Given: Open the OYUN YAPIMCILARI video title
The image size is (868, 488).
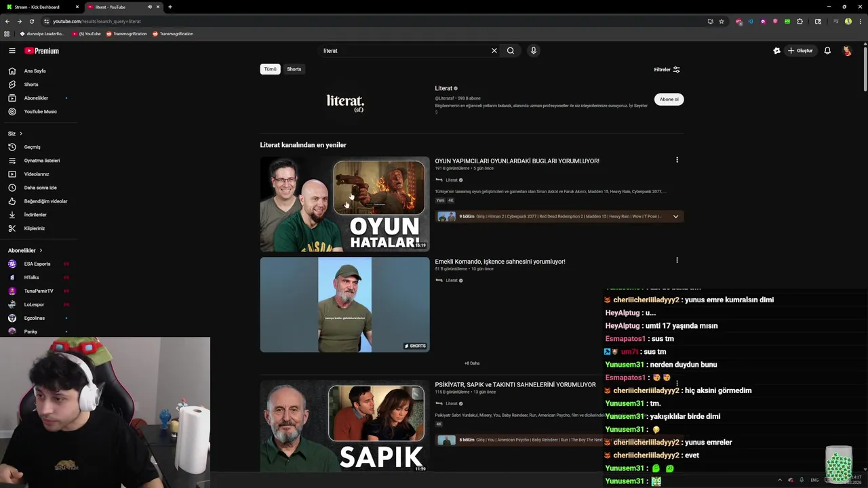Looking at the screenshot, I should tap(517, 161).
